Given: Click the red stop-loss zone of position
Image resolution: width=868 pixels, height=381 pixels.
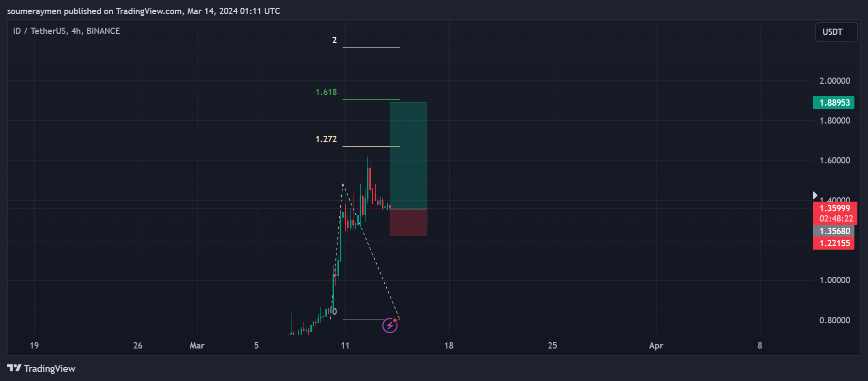Looking at the screenshot, I should click(409, 222).
